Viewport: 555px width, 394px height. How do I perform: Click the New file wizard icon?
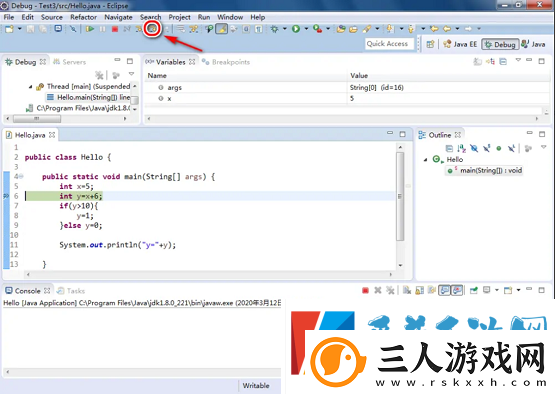pos(9,29)
